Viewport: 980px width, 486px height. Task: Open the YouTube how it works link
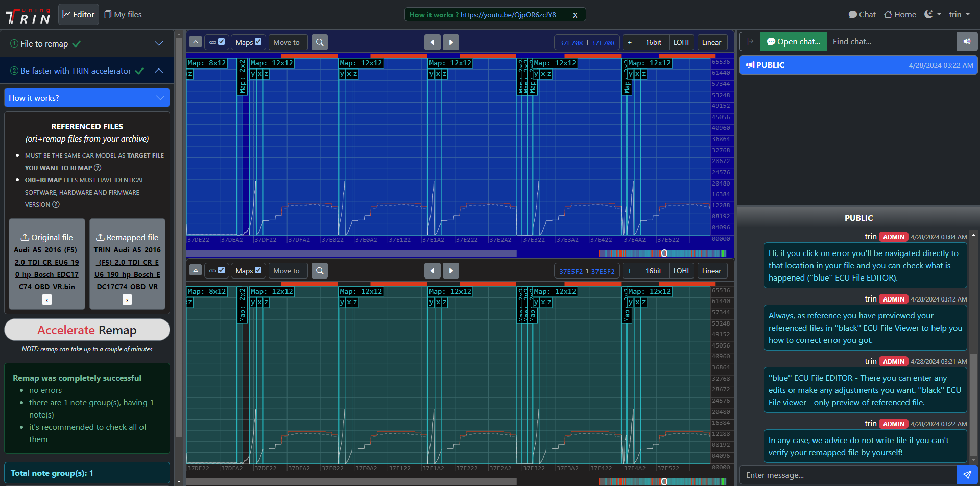(x=508, y=15)
